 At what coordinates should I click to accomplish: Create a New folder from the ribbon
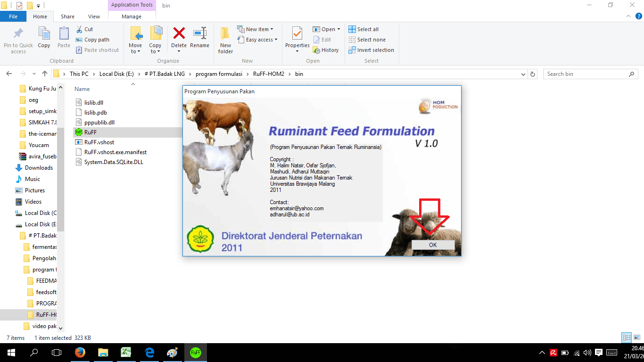coord(225,39)
